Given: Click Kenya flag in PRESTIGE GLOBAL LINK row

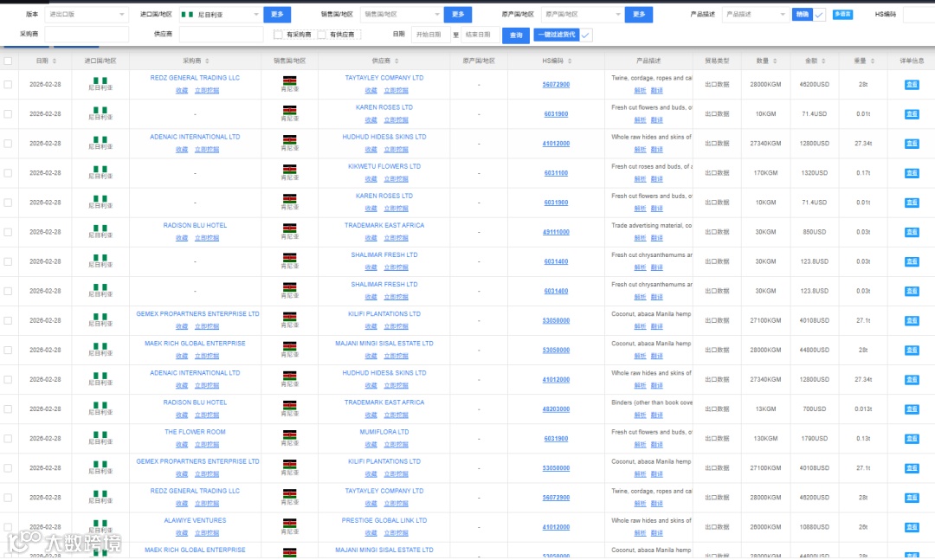Looking at the screenshot, I should pos(290,524).
